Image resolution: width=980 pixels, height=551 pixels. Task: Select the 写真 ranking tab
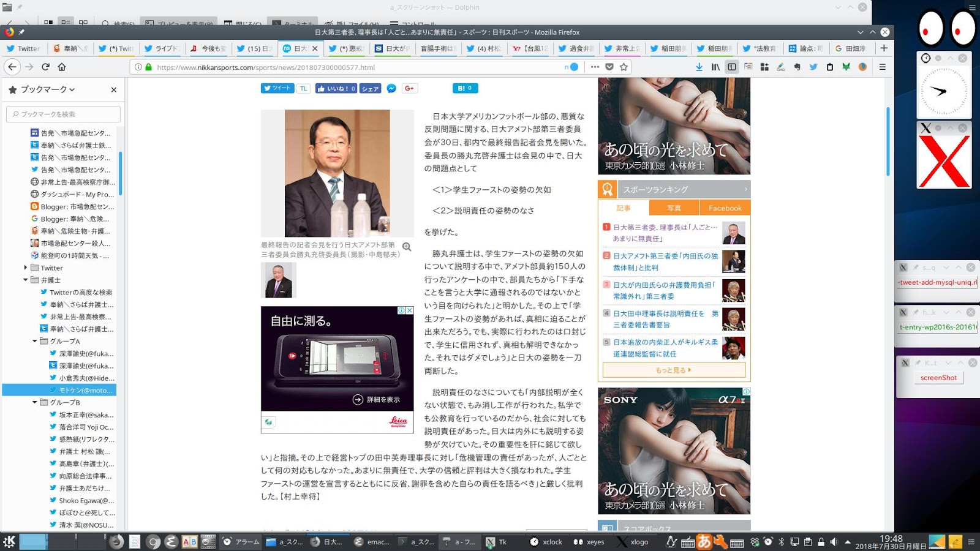tap(674, 208)
